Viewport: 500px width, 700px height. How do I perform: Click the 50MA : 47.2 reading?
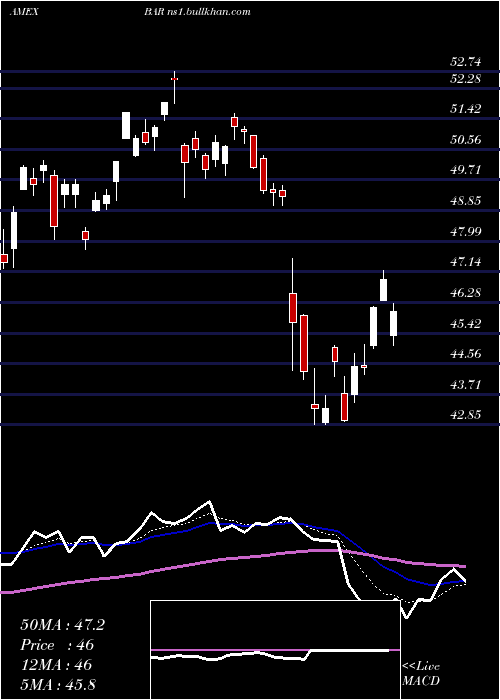pos(62,625)
